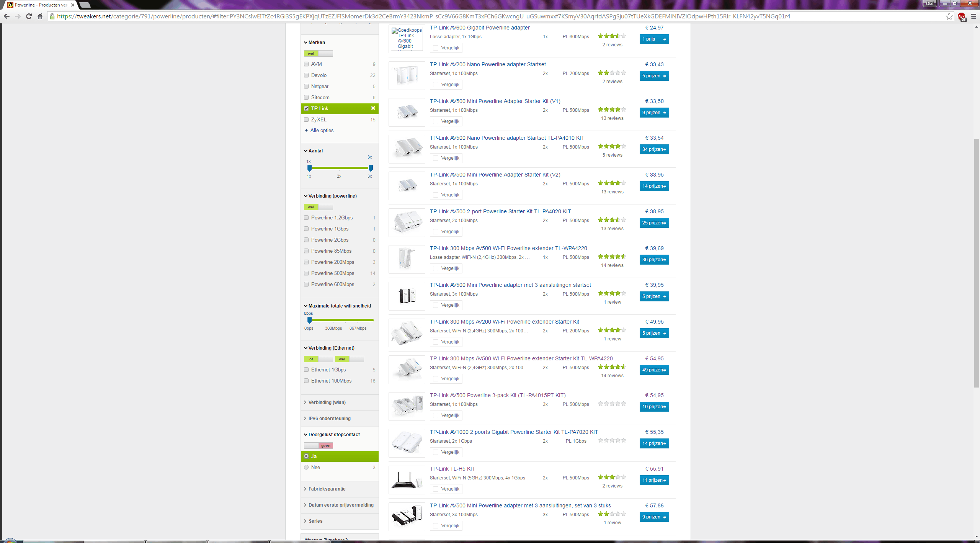This screenshot has width=980, height=543.
Task: Expand the Verbinding (wlan) section
Action: [325, 402]
